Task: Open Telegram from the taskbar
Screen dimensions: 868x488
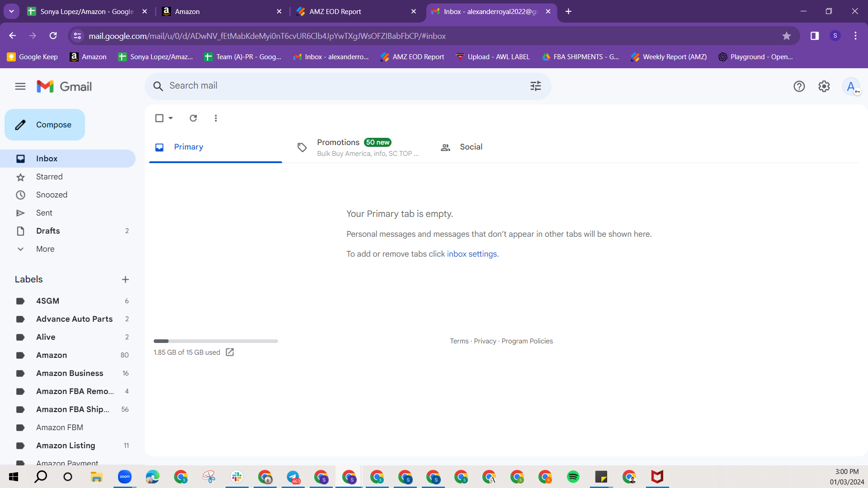Action: pyautogui.click(x=293, y=477)
